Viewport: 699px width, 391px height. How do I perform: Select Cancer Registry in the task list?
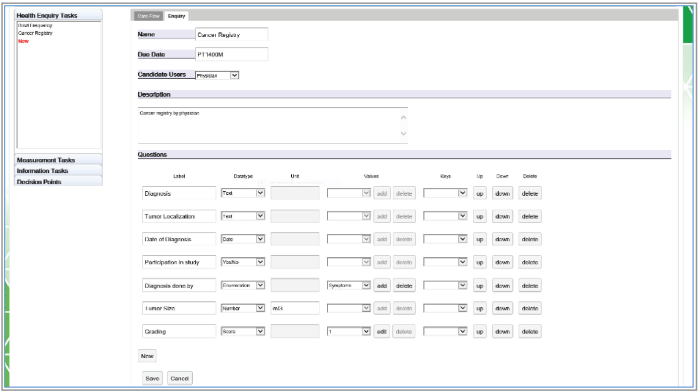(35, 33)
